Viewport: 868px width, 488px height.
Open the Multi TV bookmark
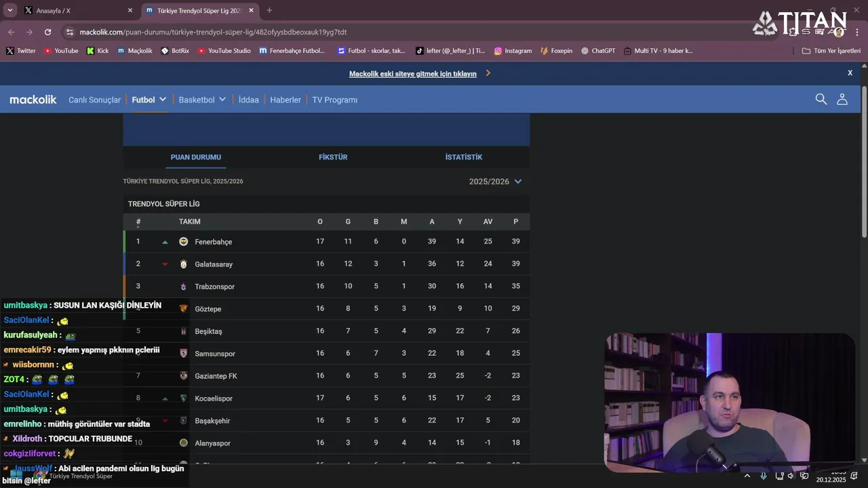point(658,51)
